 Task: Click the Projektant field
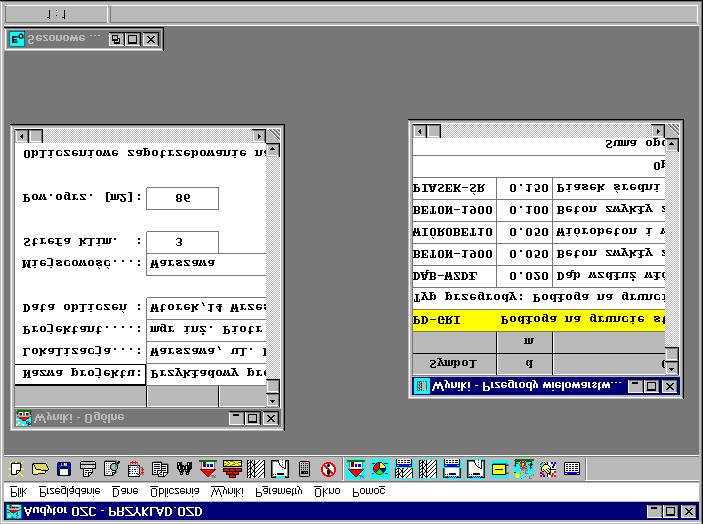pyautogui.click(x=206, y=330)
